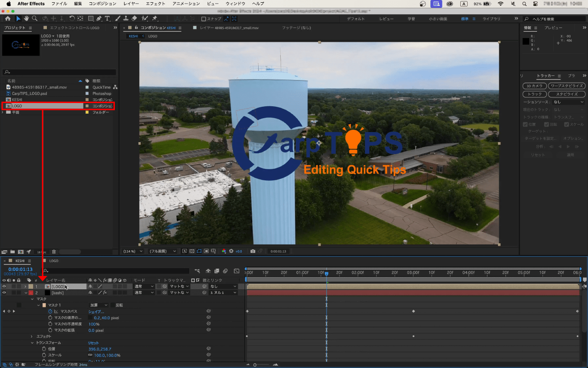Toggle motion blur enable in timeline
The image size is (588, 368).
click(x=225, y=271)
